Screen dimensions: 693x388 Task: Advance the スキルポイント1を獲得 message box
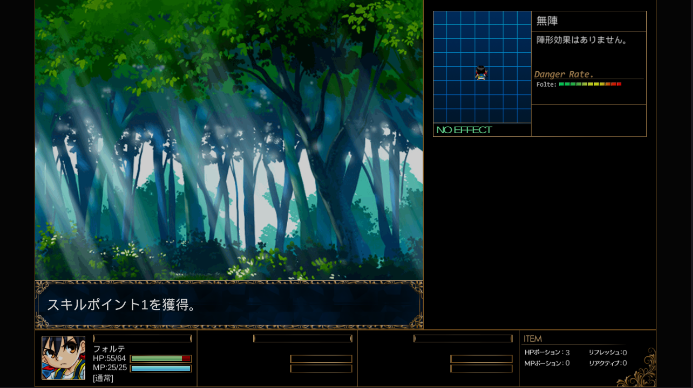(229, 304)
